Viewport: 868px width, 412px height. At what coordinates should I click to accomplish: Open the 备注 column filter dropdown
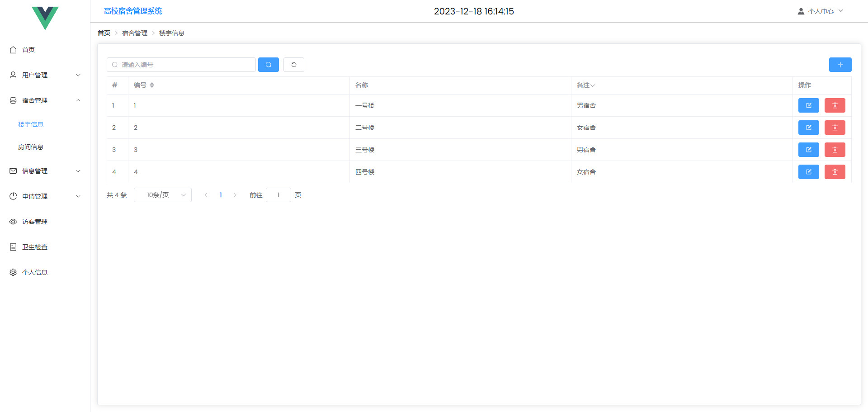(592, 85)
